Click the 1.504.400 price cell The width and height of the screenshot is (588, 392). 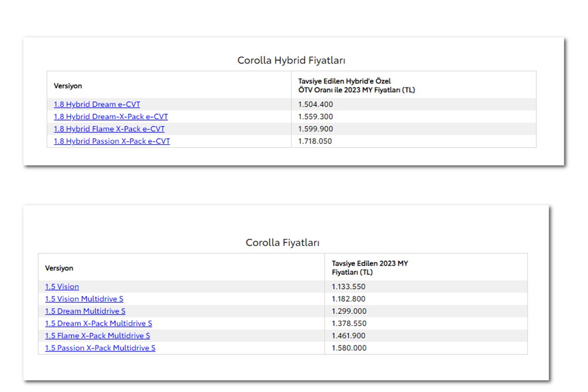point(315,104)
